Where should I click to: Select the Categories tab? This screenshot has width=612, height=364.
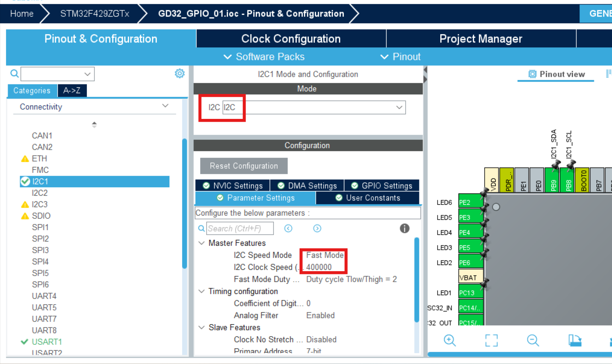point(32,90)
